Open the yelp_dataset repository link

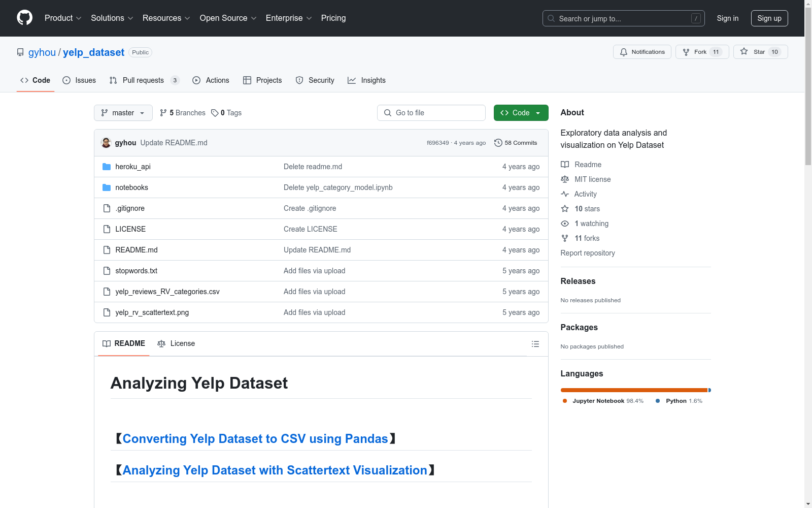coord(93,52)
